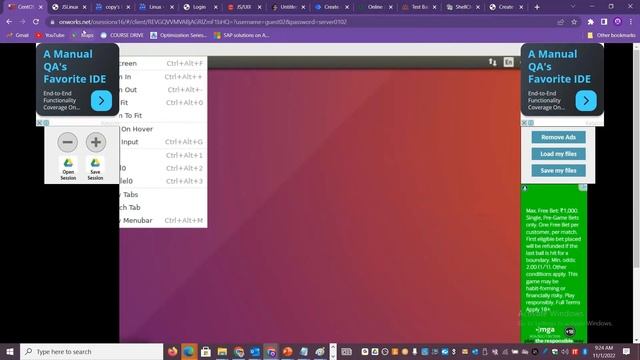Select the Tabs menu entry
This screenshot has width=640, height=360.
[x=163, y=195]
